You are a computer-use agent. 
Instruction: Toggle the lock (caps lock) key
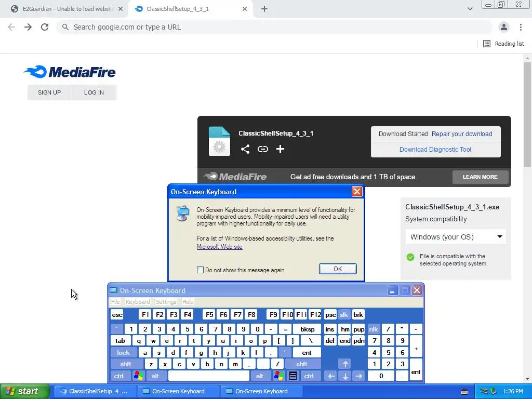pyautogui.click(x=124, y=353)
